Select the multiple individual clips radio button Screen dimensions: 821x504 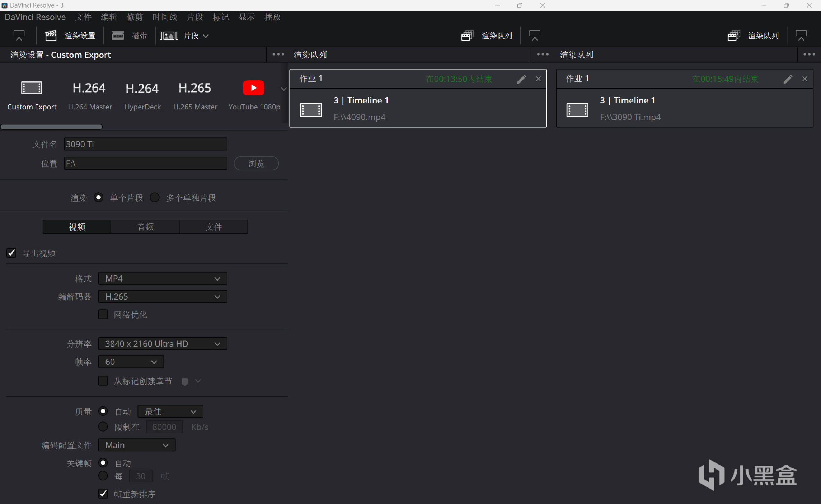(155, 198)
